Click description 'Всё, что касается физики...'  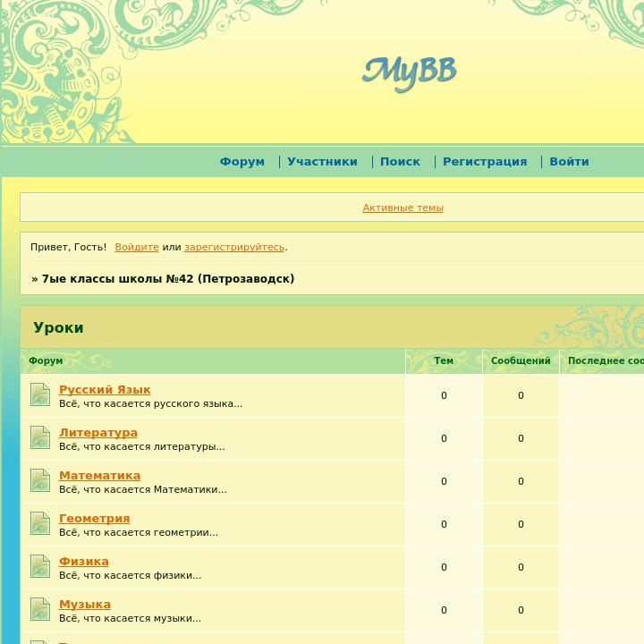click(131, 575)
